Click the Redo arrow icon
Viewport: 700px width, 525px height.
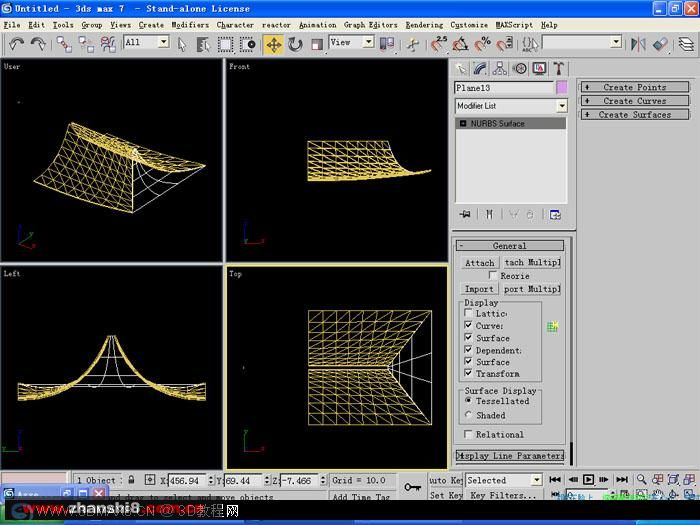click(38, 44)
